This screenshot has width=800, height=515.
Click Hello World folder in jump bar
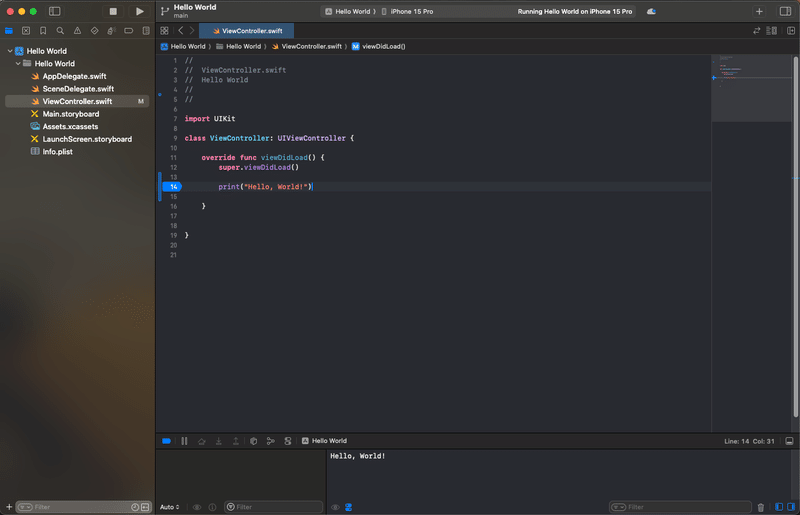click(x=239, y=46)
